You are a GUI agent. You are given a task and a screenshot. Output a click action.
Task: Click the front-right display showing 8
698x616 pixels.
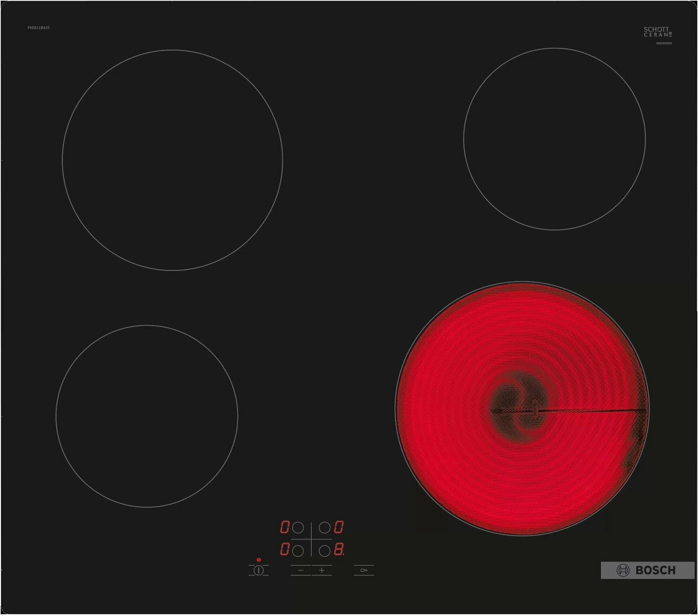click(x=339, y=550)
